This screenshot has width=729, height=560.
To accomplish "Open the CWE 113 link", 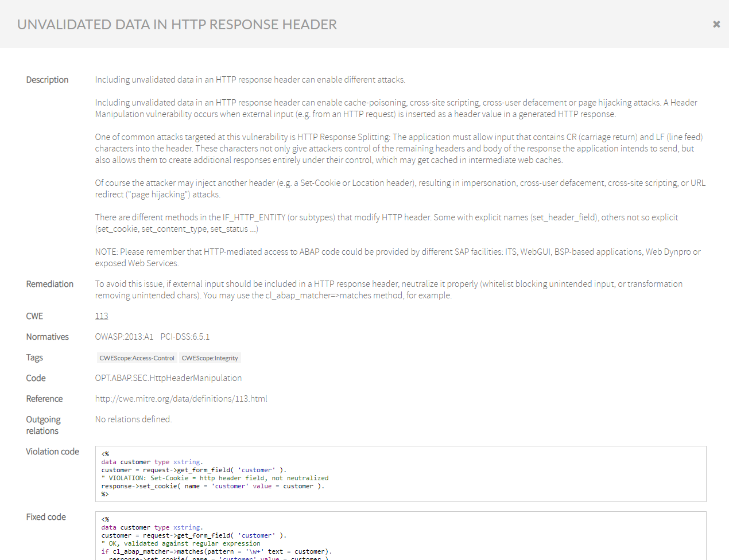I will click(x=102, y=316).
